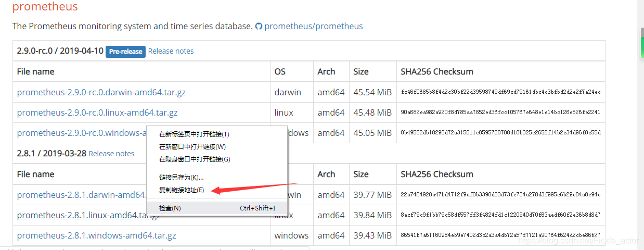Click the page's vertical scrollbar thumb
Screen dimensions: 644x250
tap(642, 43)
